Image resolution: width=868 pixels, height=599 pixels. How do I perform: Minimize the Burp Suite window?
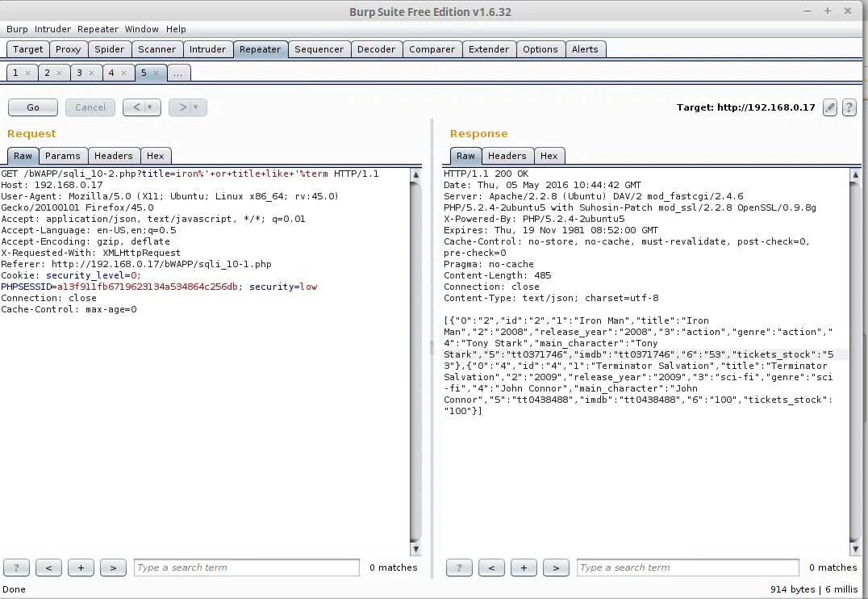pyautogui.click(x=807, y=11)
